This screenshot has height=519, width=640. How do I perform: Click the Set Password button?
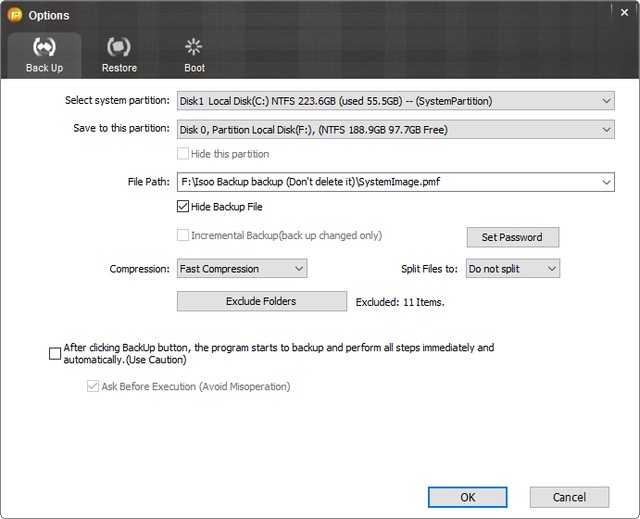click(513, 237)
